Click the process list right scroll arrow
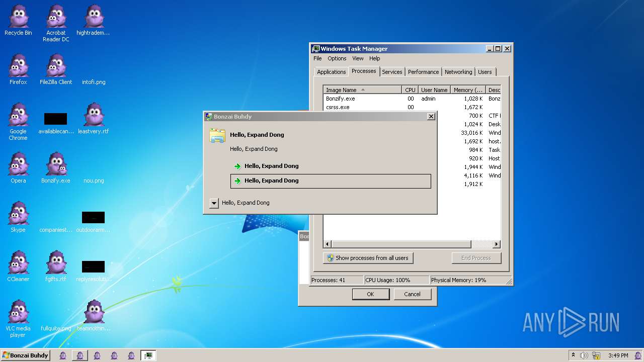 (496, 244)
